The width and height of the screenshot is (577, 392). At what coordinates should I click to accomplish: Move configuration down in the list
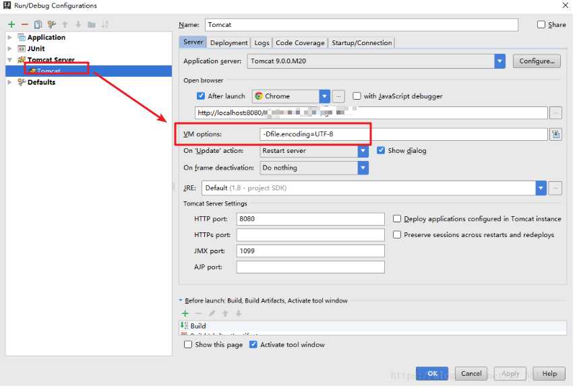click(78, 24)
